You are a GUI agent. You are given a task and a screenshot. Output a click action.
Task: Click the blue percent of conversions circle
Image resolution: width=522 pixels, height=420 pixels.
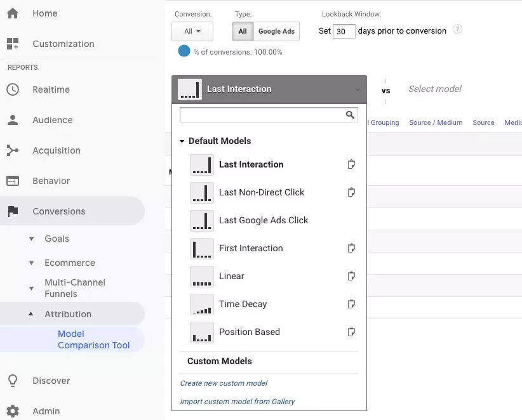click(184, 51)
